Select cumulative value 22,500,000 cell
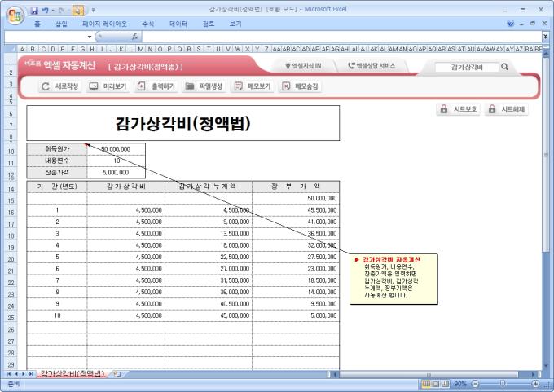Image resolution: width=554 pixels, height=392 pixels. click(x=209, y=257)
